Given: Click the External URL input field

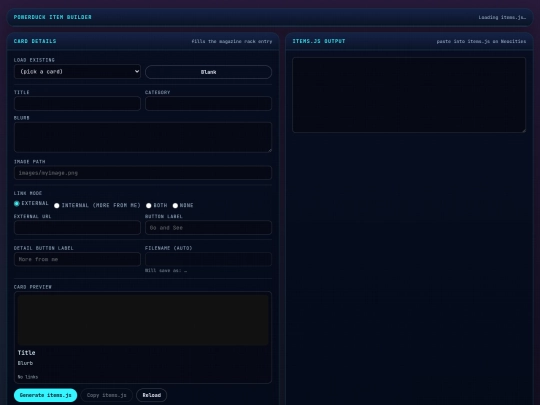Looking at the screenshot, I should pyautogui.click(x=77, y=228).
